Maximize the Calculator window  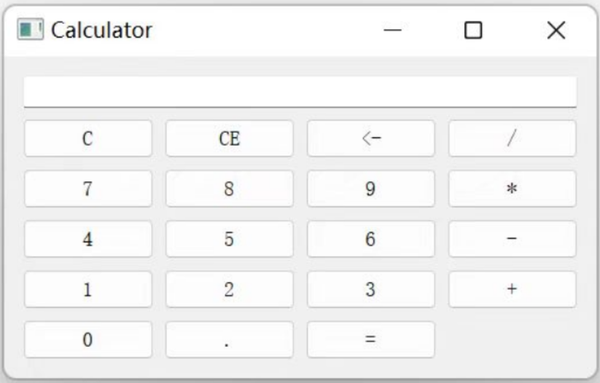click(473, 30)
